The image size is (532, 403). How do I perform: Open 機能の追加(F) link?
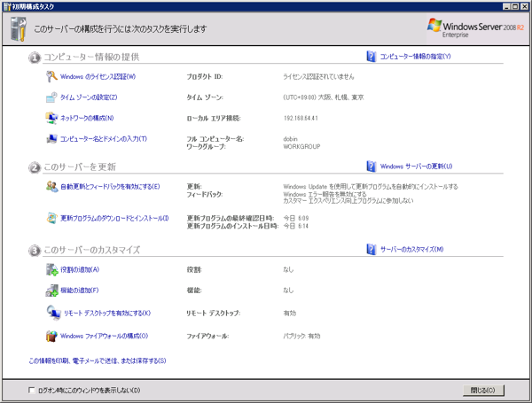point(80,291)
